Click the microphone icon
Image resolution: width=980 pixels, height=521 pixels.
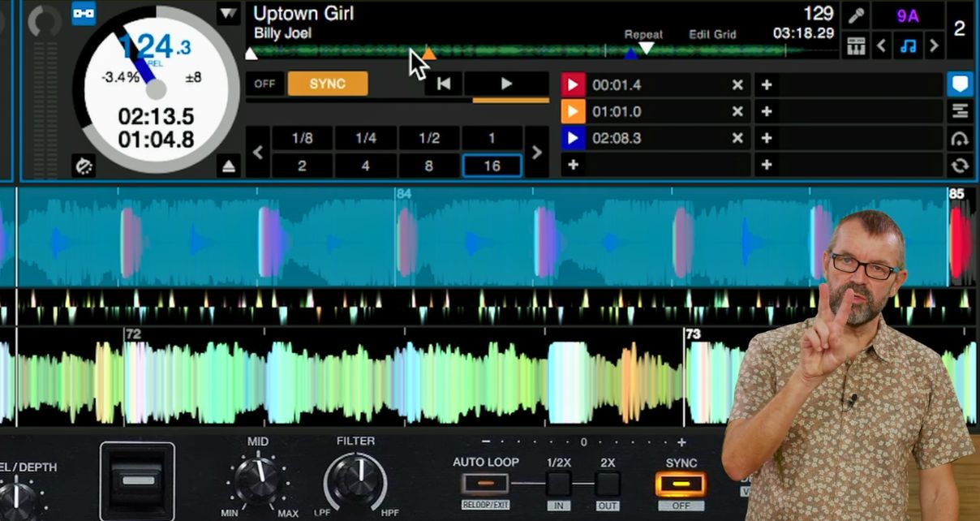856,15
